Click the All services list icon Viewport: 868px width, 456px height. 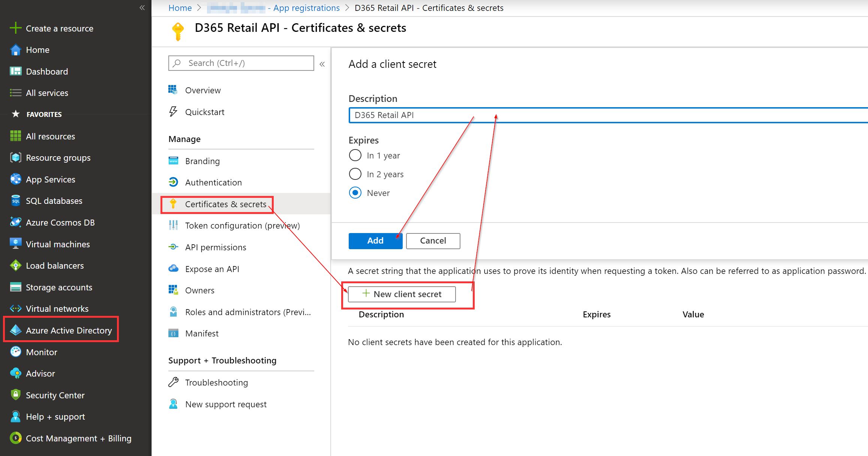pos(15,93)
